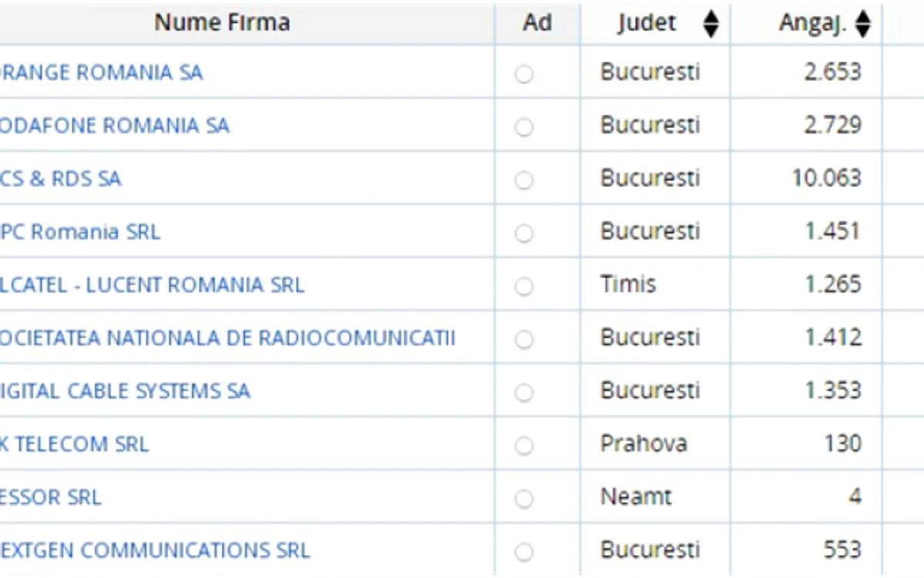Sort table by Angaj. column arrows

tap(862, 24)
